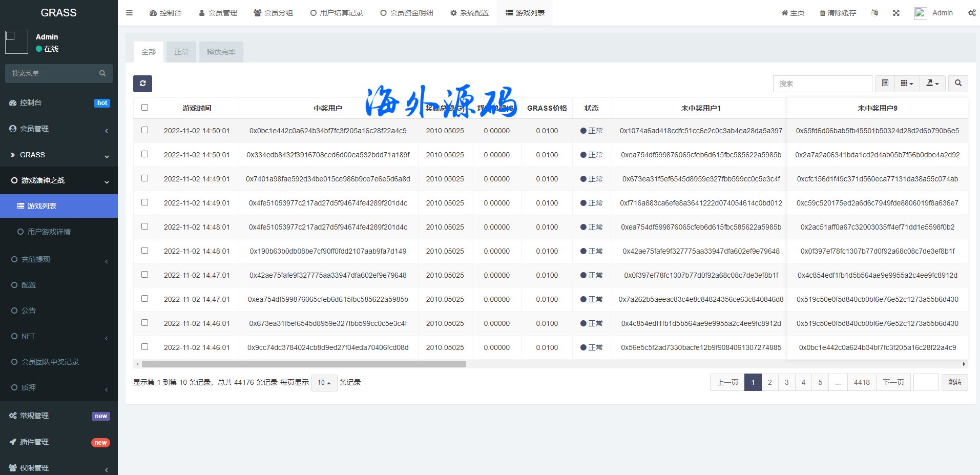980x475 pixels.
Task: Select the first row 14:50:01 checkbox
Action: (x=144, y=130)
